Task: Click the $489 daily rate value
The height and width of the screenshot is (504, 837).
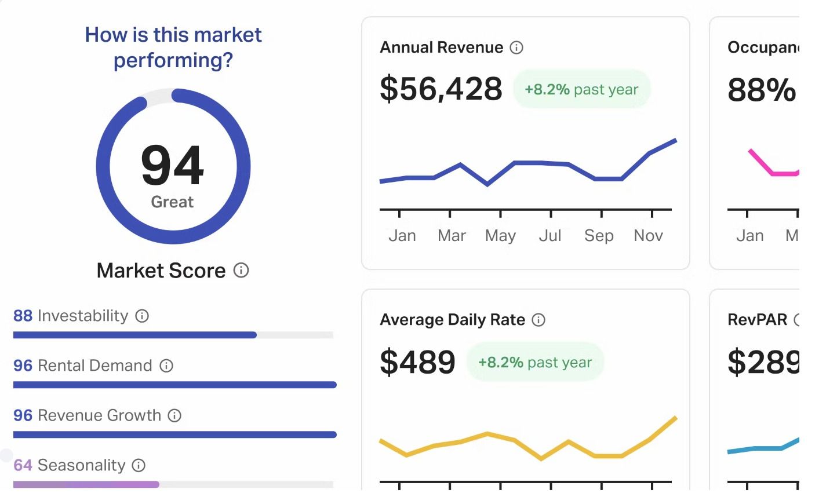Action: click(x=417, y=362)
